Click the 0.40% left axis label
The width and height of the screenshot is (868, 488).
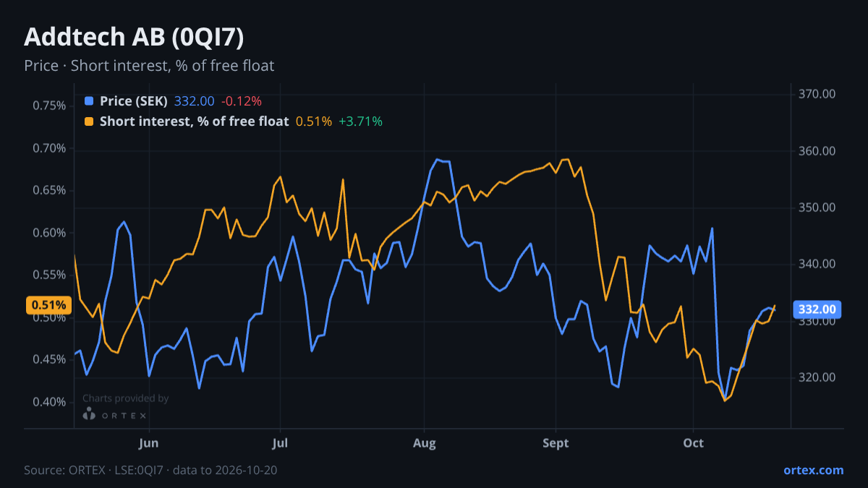[49, 402]
